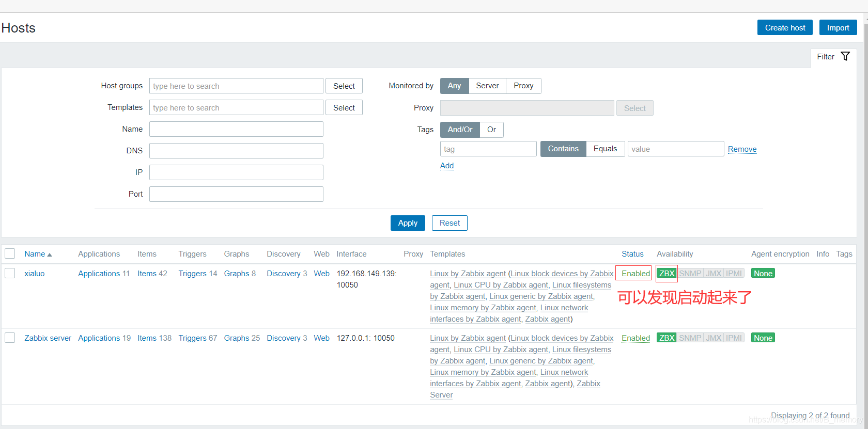Add another tag filter row

(447, 166)
